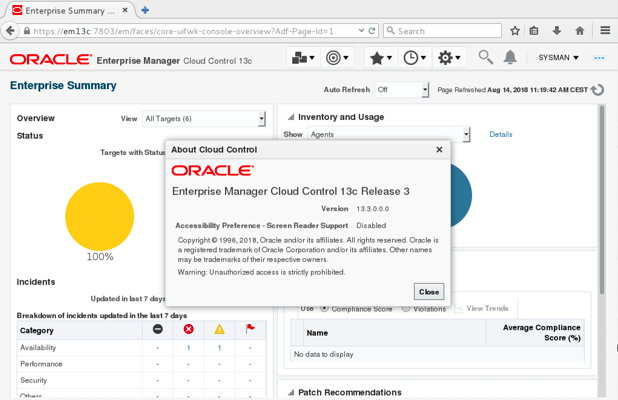Open the Inventory Details link
Image resolution: width=618 pixels, height=400 pixels.
point(501,134)
